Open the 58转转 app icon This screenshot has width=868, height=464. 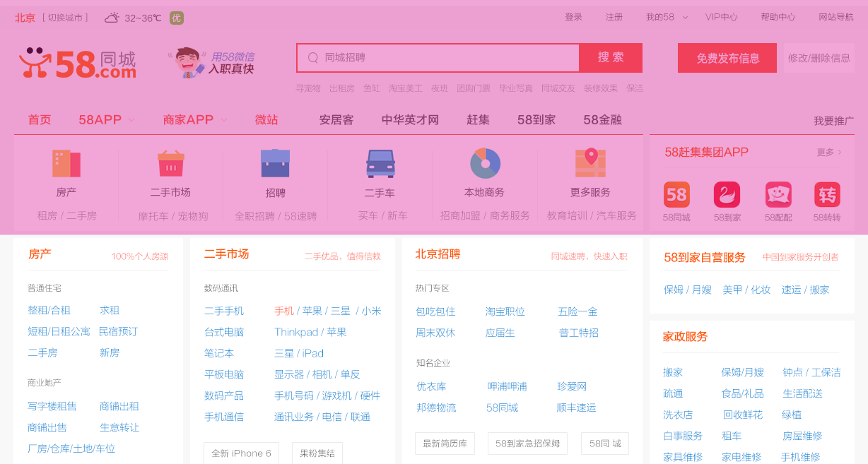pyautogui.click(x=827, y=194)
